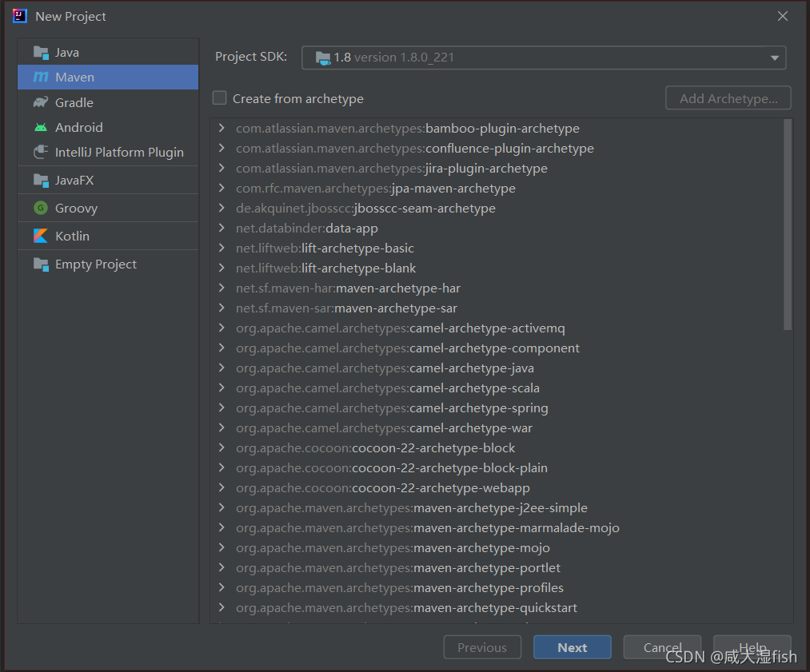Select maven-archetype-portlet row
This screenshot has height=672, width=810.
[496, 568]
